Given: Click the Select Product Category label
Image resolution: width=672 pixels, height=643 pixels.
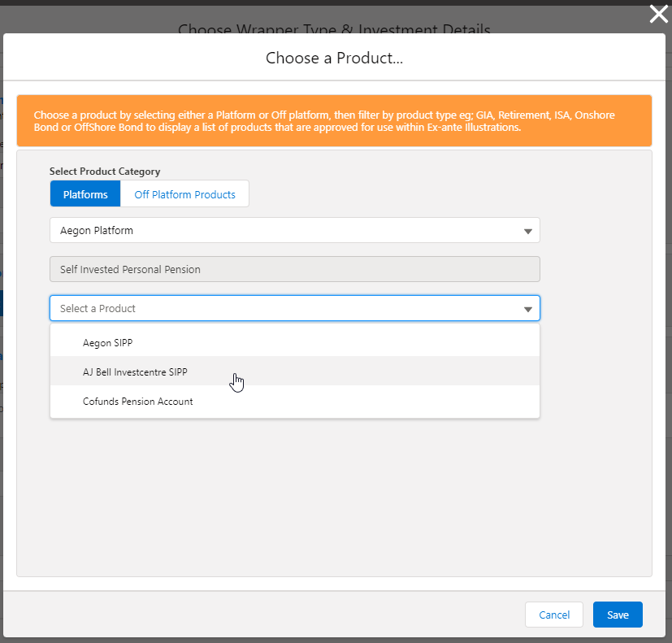Looking at the screenshot, I should coord(105,172).
